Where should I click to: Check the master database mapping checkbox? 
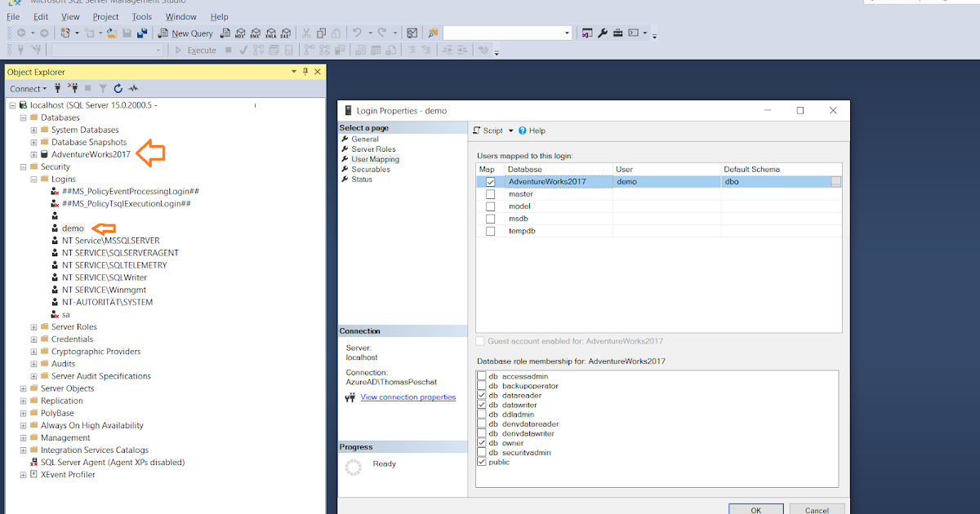(x=490, y=193)
